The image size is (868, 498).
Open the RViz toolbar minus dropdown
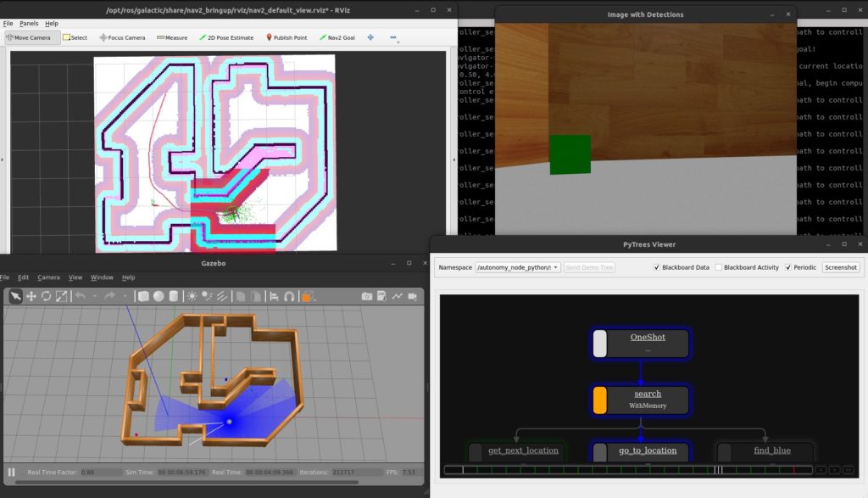393,37
